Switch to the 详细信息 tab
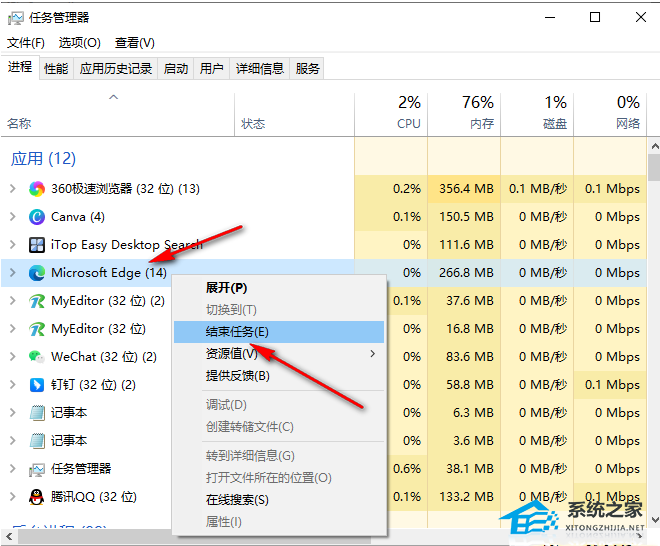 (x=260, y=68)
